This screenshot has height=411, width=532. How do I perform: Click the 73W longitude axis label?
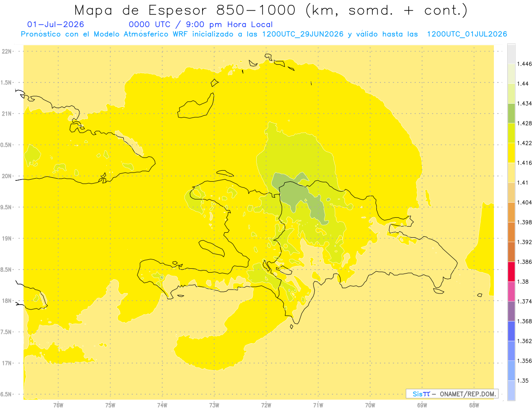click(214, 405)
